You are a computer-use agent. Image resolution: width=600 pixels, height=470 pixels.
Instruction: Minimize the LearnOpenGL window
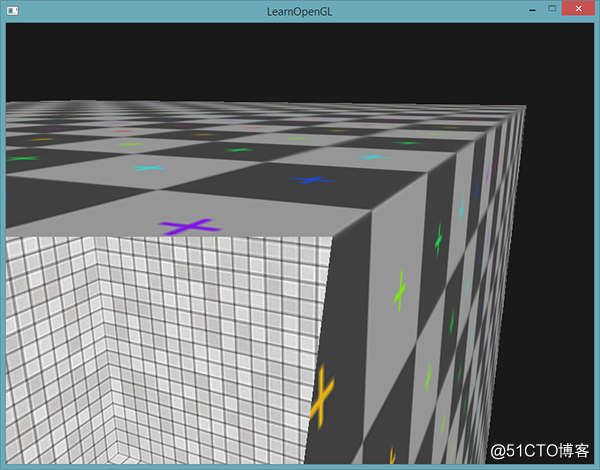coord(532,10)
